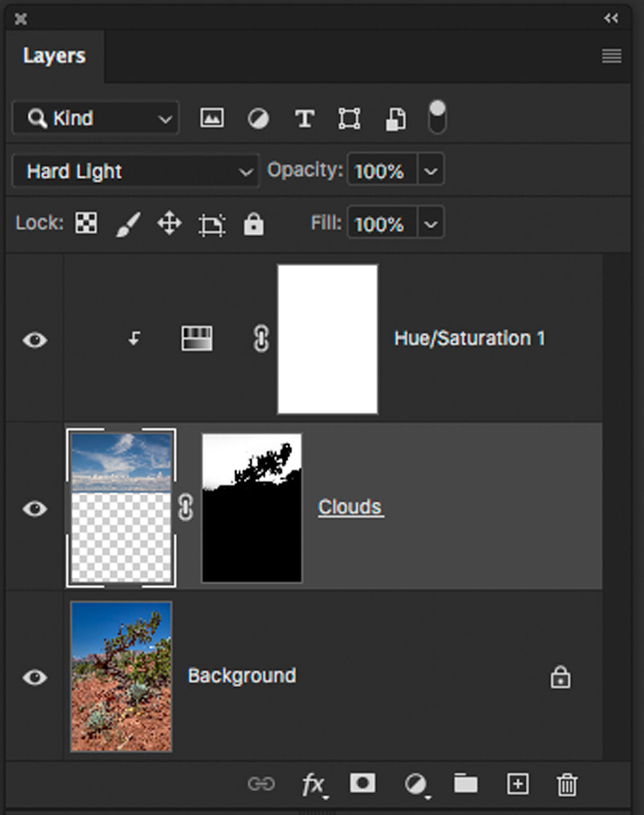Click the Add layer mask icon
The image size is (644, 815).
click(362, 783)
